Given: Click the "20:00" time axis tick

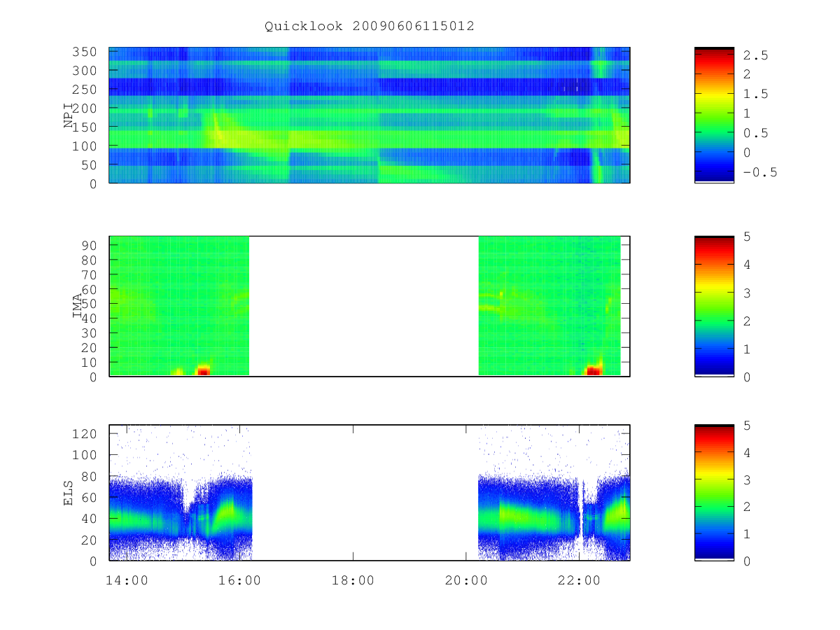Looking at the screenshot, I should [x=466, y=580].
